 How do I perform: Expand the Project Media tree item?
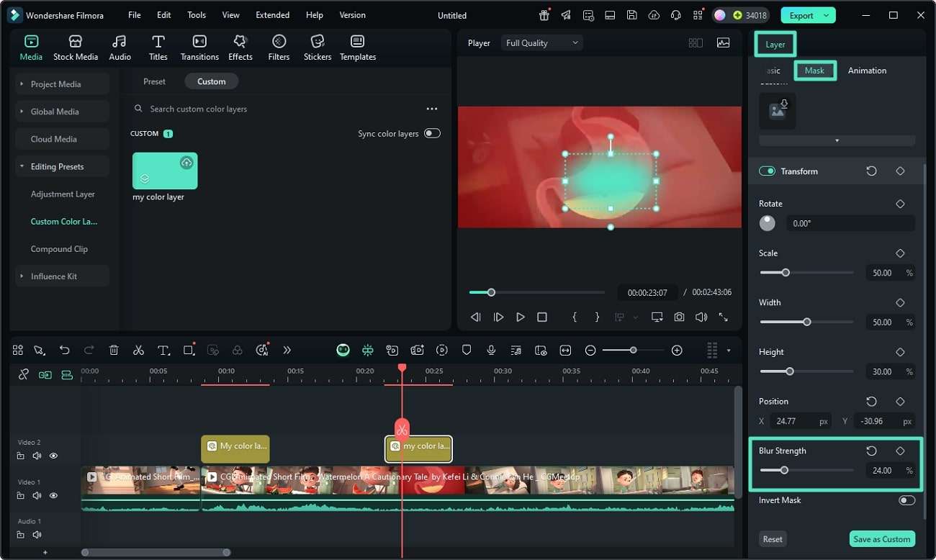tap(22, 84)
